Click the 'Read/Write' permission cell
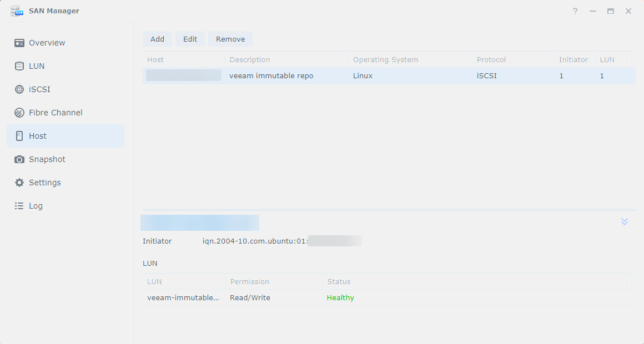The width and height of the screenshot is (644, 344). coord(250,297)
